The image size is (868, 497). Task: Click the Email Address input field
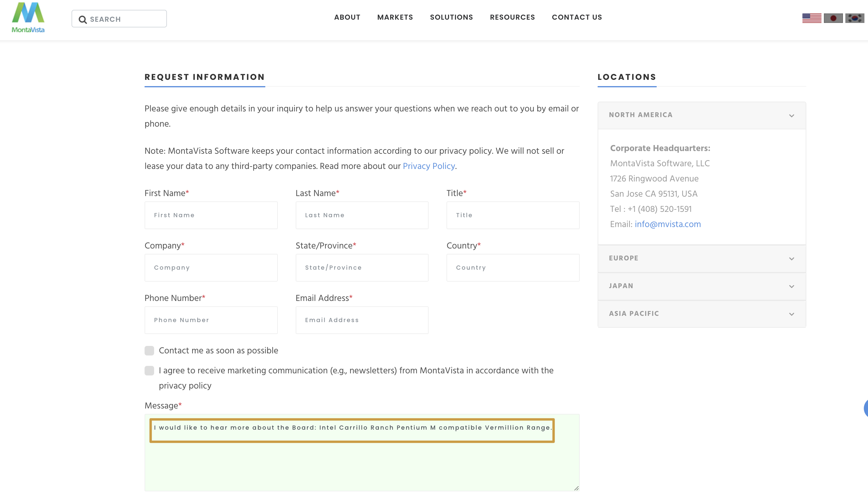point(362,320)
